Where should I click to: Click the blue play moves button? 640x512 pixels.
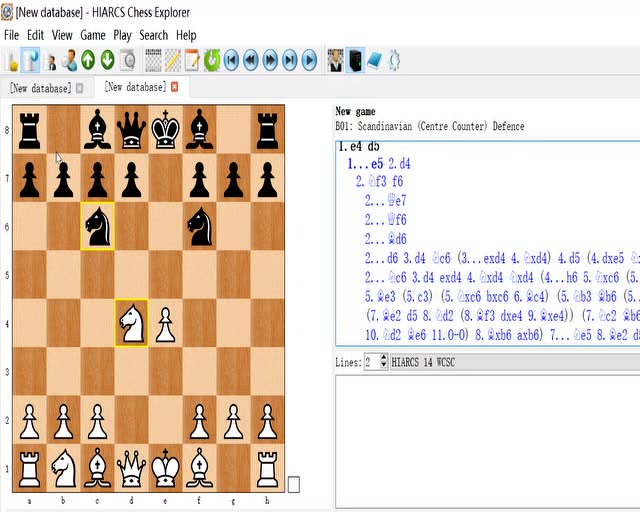click(309, 60)
